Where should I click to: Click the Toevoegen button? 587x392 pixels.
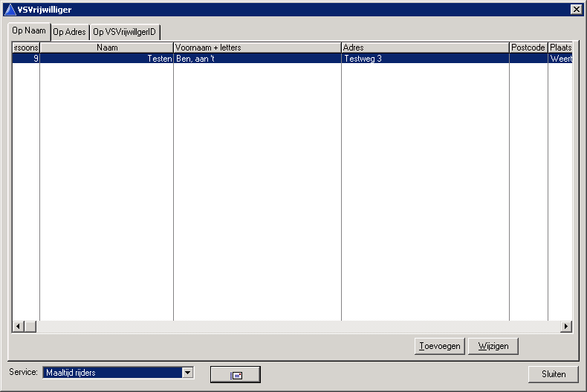439,347
